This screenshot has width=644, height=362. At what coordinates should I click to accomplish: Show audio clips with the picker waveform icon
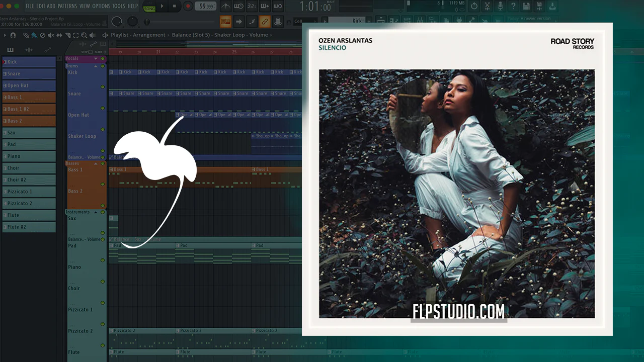29,50
